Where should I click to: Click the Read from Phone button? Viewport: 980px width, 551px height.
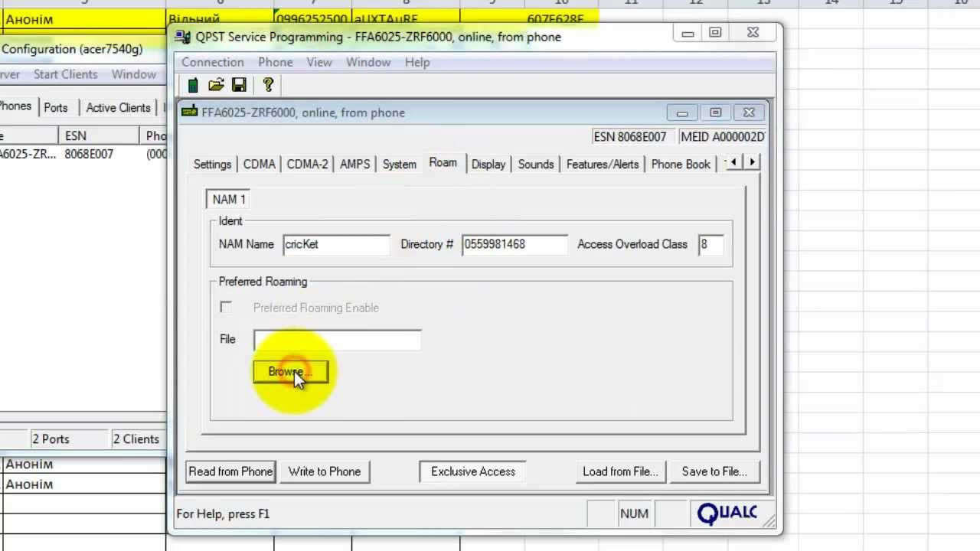(230, 471)
